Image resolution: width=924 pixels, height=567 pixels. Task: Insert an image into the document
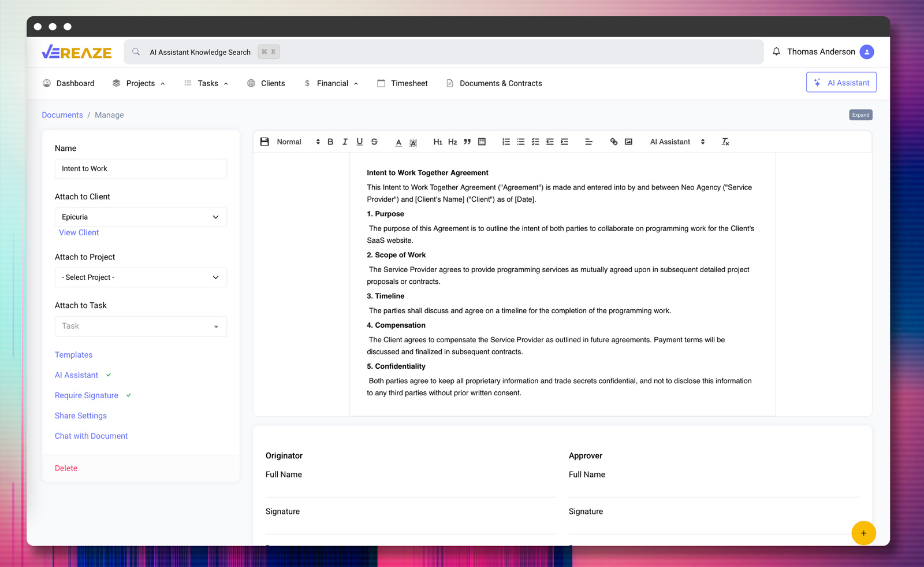[x=628, y=142]
